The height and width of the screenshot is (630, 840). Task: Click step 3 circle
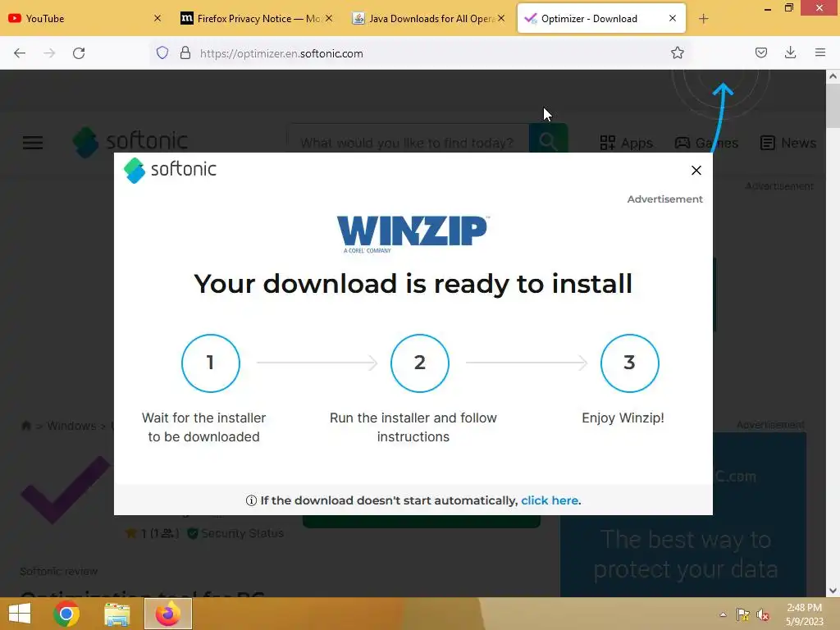629,363
